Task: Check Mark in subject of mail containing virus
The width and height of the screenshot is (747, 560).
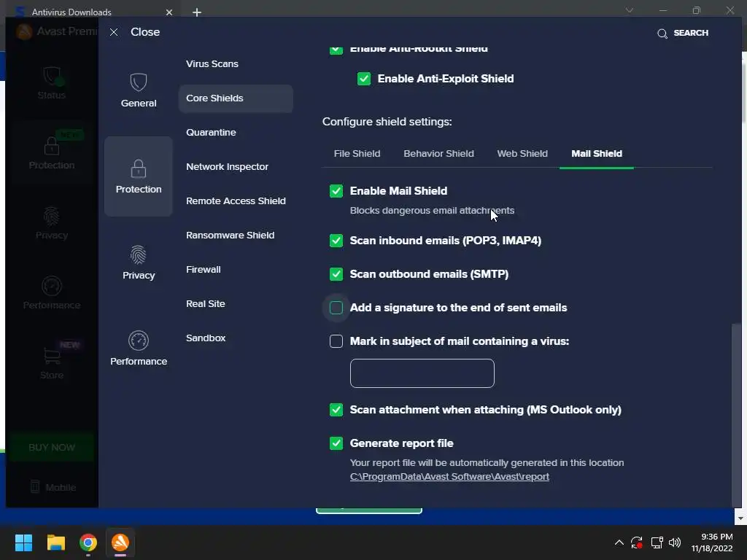Action: click(336, 341)
